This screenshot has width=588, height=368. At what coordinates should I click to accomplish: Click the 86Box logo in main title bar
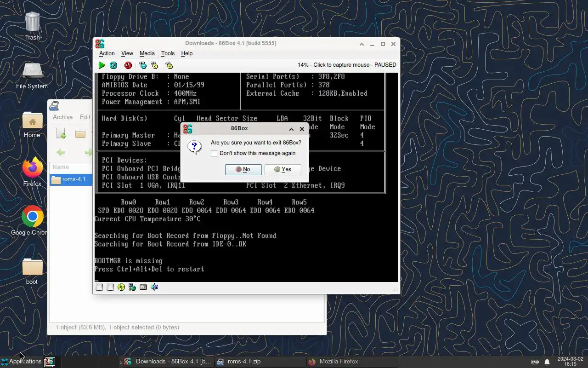tap(100, 44)
